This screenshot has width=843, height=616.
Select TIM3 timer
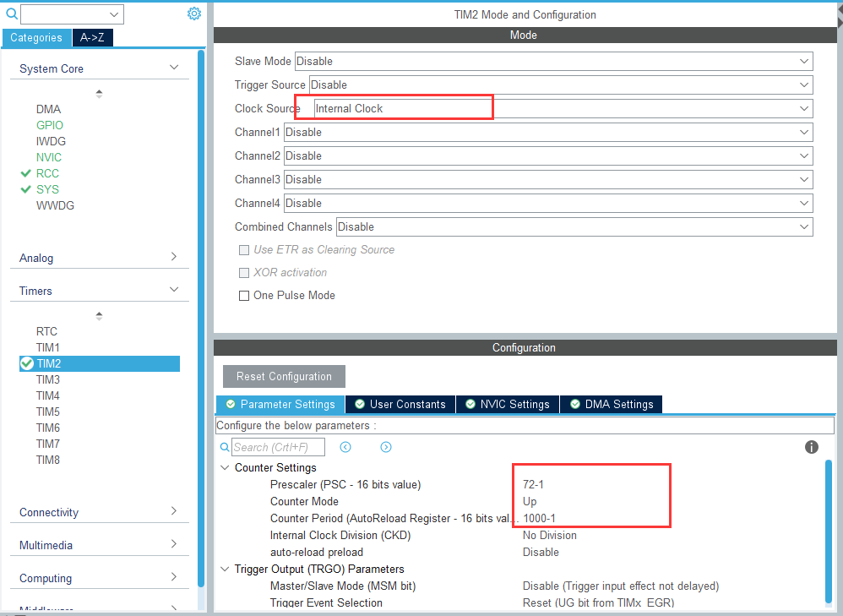pos(48,379)
